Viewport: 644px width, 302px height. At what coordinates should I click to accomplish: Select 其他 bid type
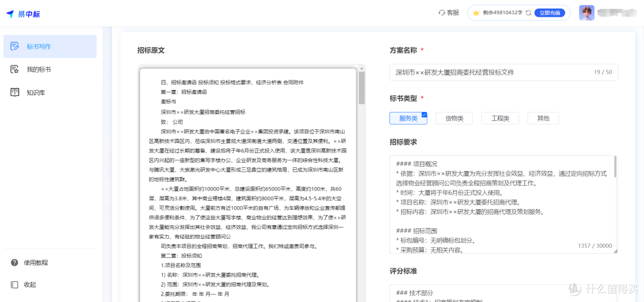click(x=543, y=118)
